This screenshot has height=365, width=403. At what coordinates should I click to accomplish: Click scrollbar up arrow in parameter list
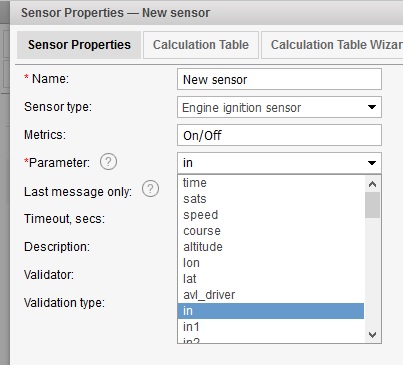pos(372,184)
